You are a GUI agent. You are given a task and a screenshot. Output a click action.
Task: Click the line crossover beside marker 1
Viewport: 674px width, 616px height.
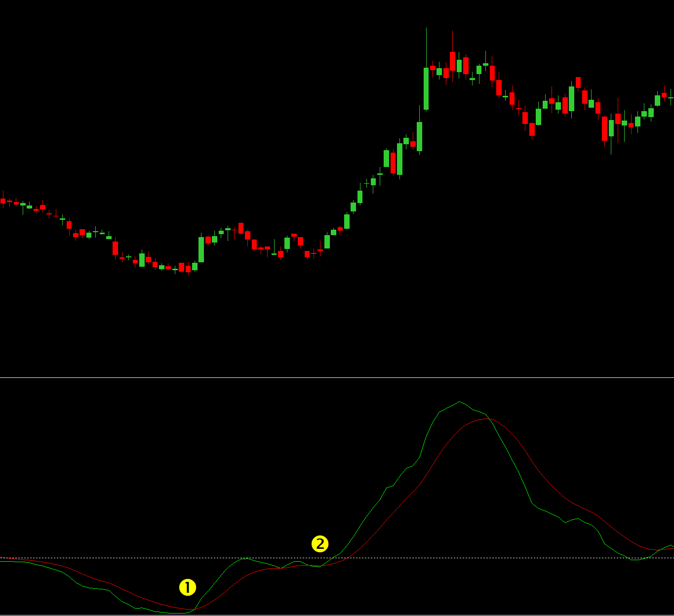coord(194,609)
